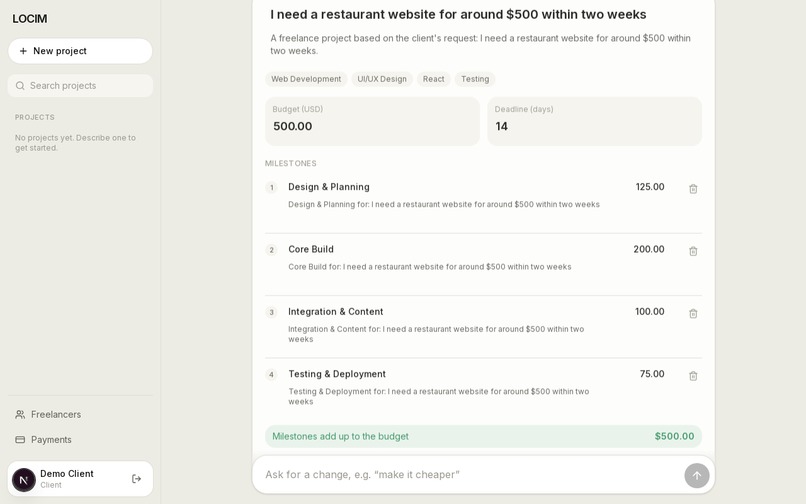Send the change request with arrow button
The image size is (806, 504).
697,476
